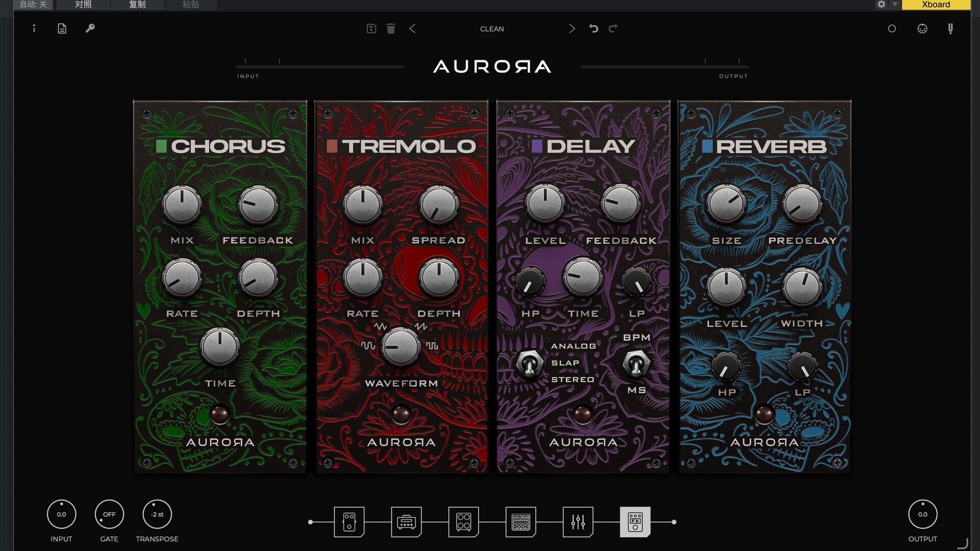
Task: Open the MIDI connector icon
Action: 922,29
